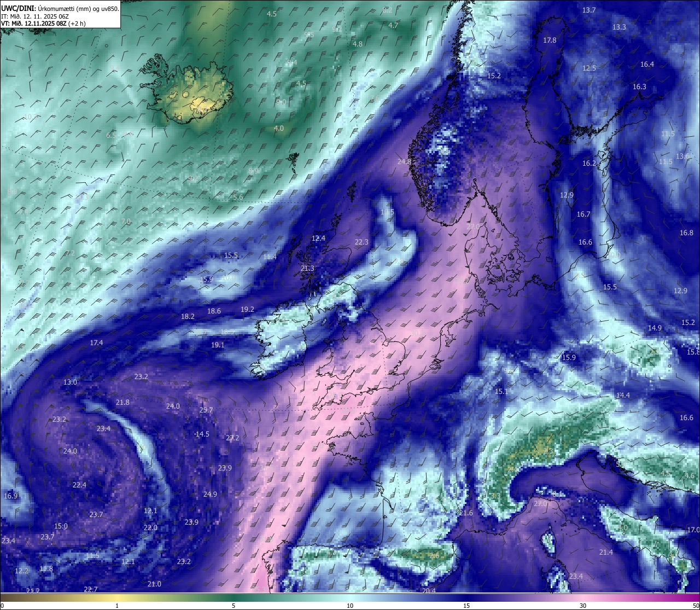Click the 14.5 value label

point(202,434)
